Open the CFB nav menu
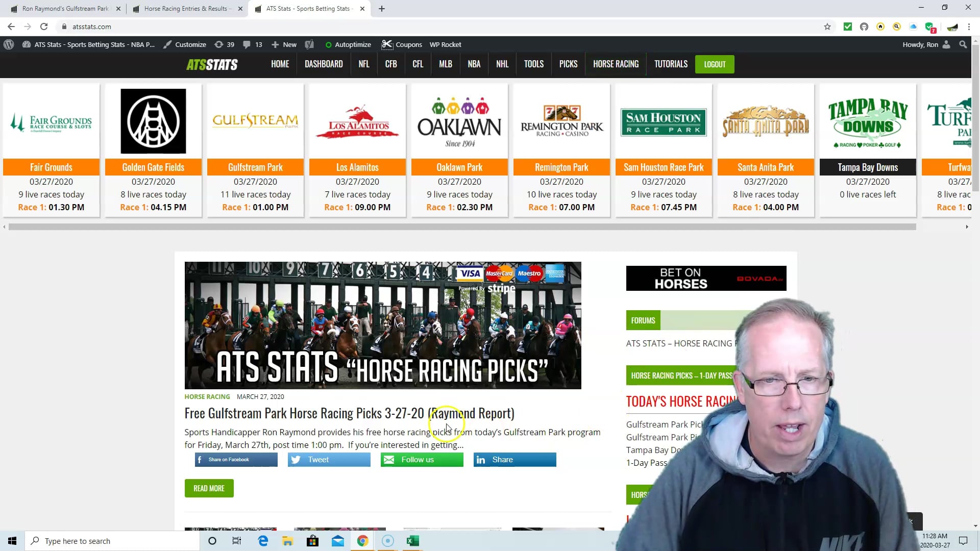980x551 pixels. pos(391,64)
